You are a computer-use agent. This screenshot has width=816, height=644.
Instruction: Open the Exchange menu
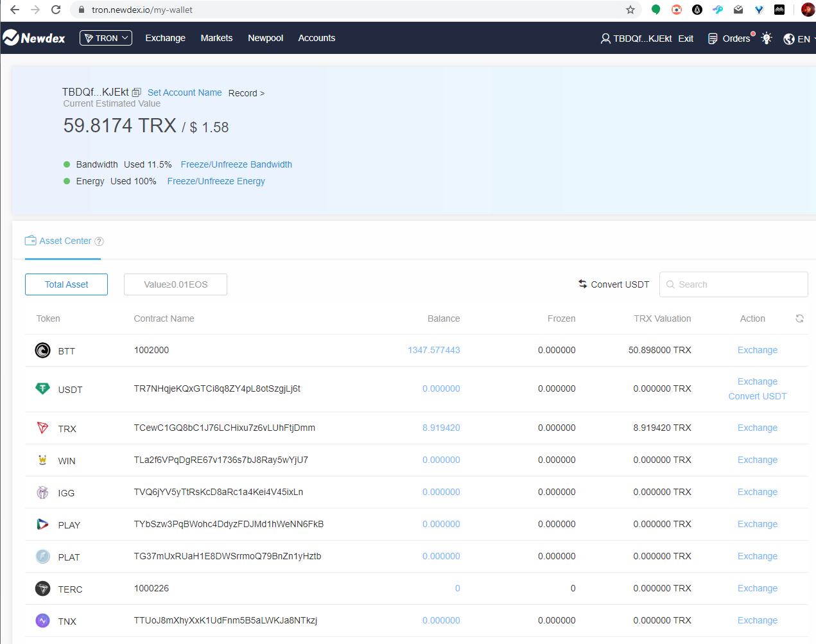click(165, 38)
